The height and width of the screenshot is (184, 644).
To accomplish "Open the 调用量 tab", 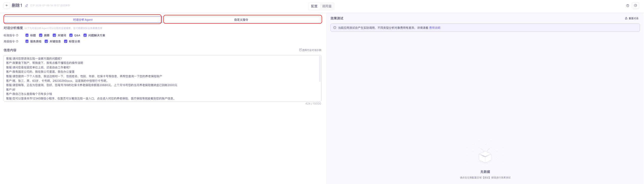I will [x=327, y=6].
